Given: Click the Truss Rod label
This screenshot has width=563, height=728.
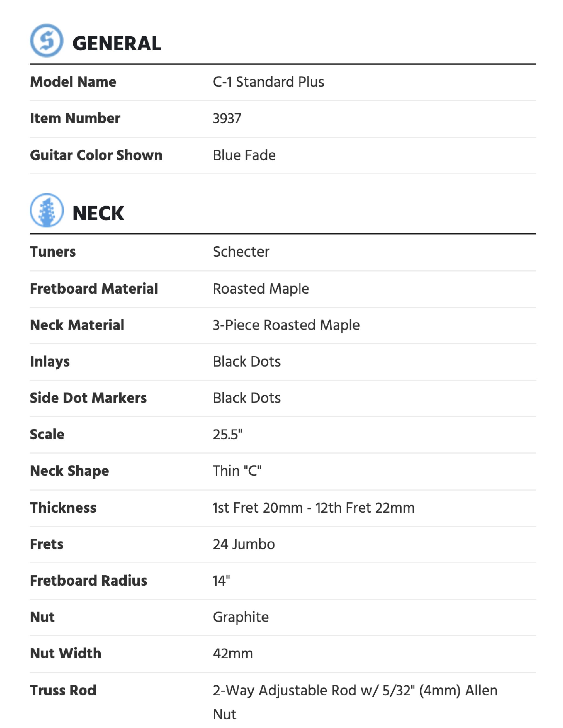Looking at the screenshot, I should pos(63,690).
